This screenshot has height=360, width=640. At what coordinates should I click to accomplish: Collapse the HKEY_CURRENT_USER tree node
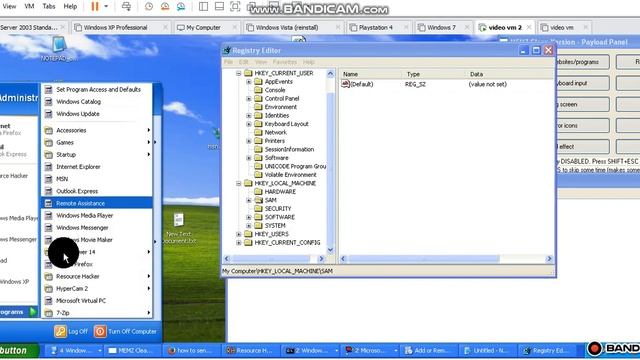pos(239,73)
